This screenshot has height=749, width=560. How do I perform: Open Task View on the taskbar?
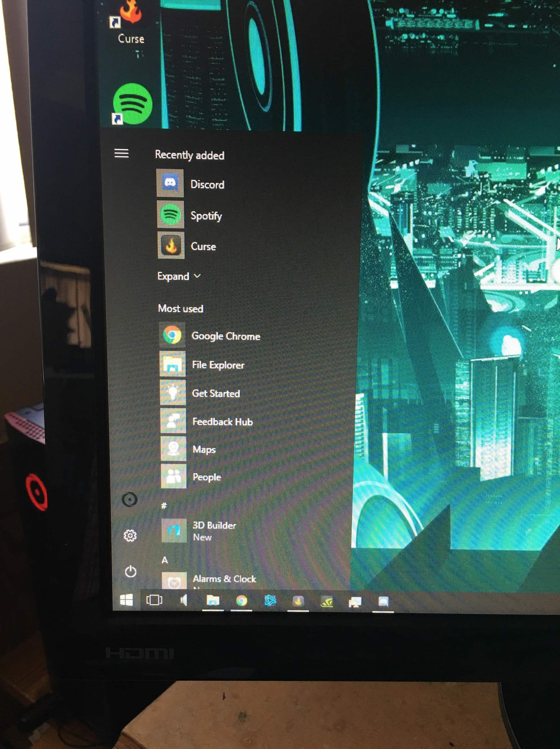(x=154, y=600)
